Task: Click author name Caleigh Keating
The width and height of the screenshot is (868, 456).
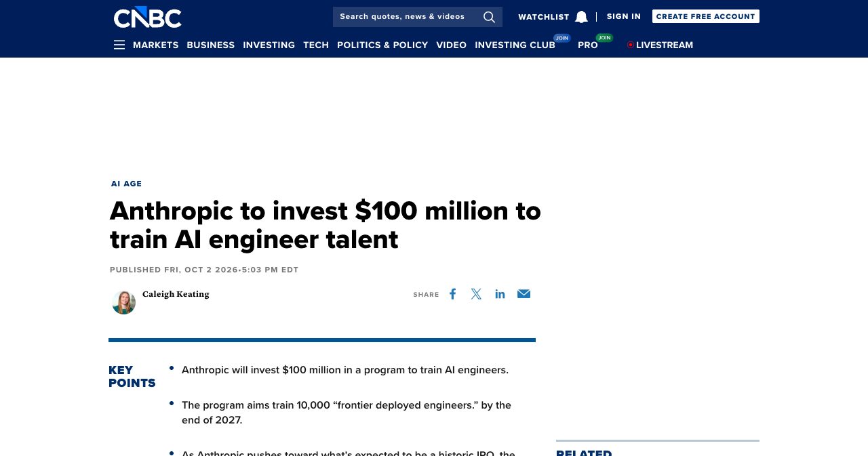Action: 176,294
